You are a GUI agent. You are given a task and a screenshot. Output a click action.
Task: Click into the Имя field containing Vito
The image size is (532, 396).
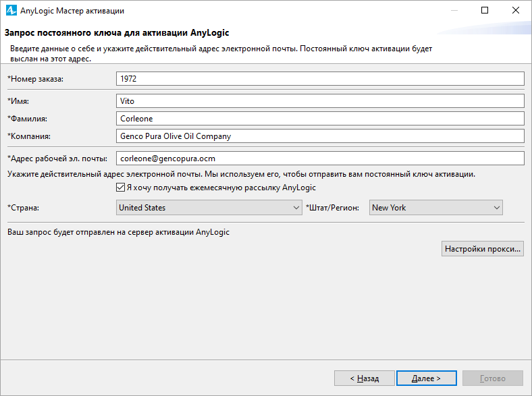pos(320,101)
